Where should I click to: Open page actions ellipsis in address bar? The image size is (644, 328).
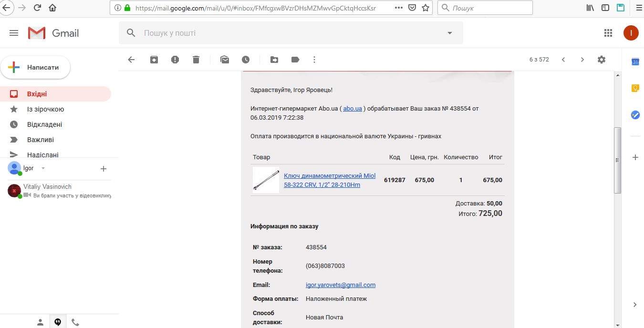399,8
